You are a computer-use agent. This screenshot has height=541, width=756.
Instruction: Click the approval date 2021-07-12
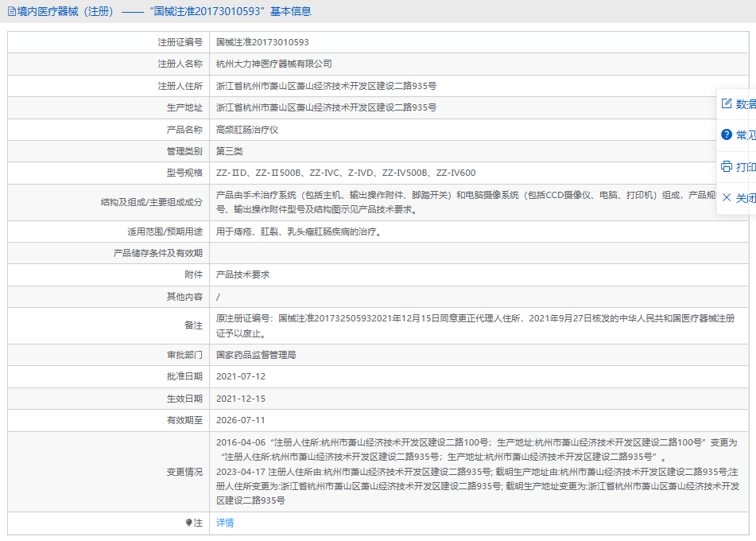[x=241, y=376]
